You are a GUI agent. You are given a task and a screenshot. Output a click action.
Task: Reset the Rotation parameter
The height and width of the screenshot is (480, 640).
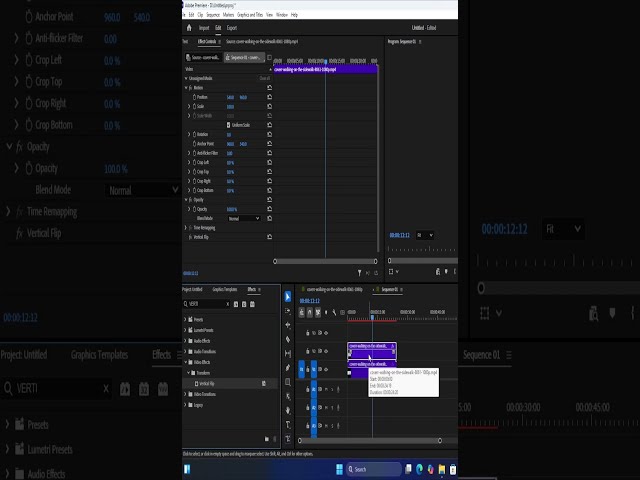tap(269, 134)
